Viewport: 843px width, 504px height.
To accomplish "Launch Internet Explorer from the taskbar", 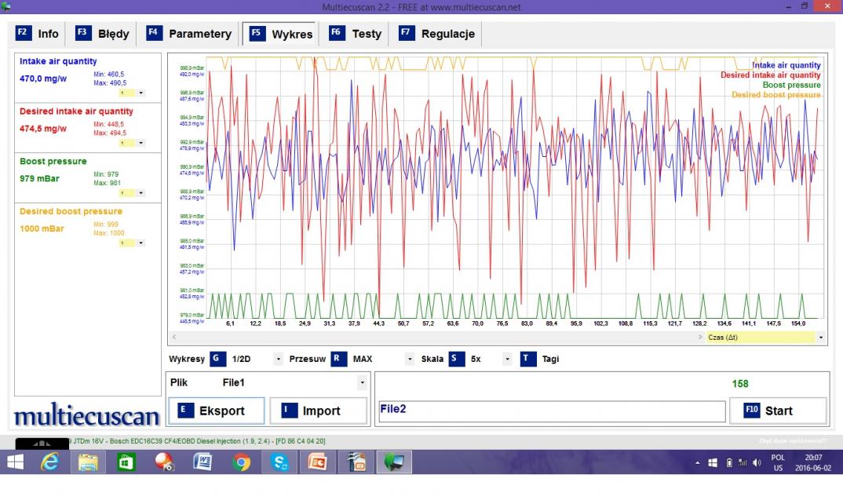I will click(x=51, y=463).
